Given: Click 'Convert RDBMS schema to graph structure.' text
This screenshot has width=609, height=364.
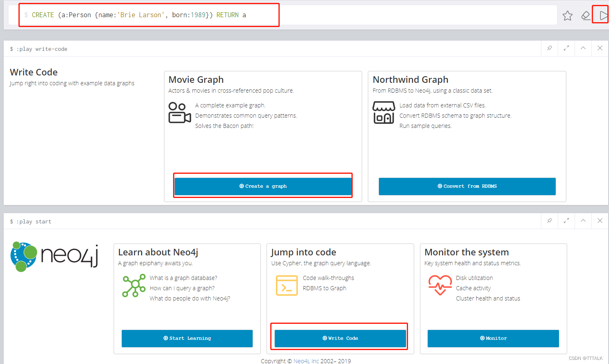Looking at the screenshot, I should coord(456,116).
